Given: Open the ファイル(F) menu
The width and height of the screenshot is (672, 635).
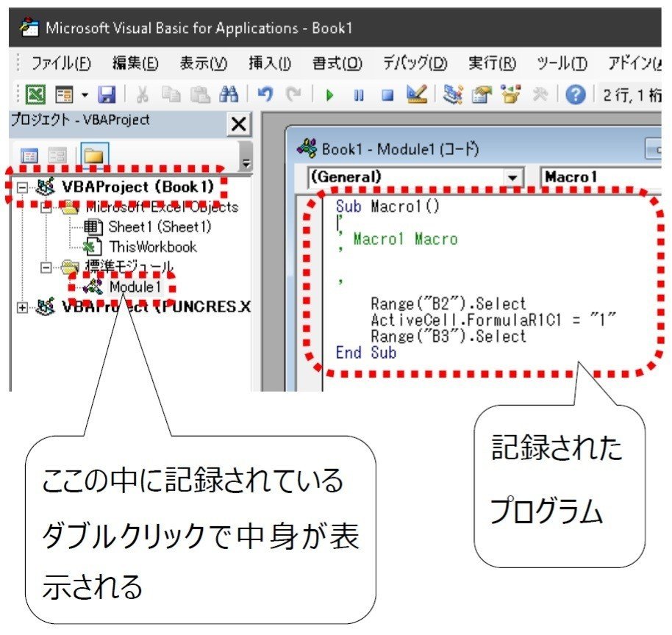Looking at the screenshot, I should pyautogui.click(x=61, y=63).
